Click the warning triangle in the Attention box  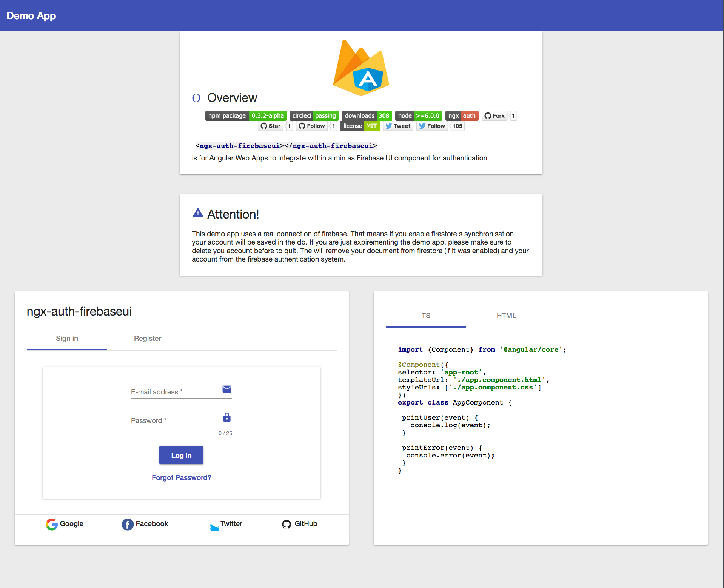coord(198,212)
